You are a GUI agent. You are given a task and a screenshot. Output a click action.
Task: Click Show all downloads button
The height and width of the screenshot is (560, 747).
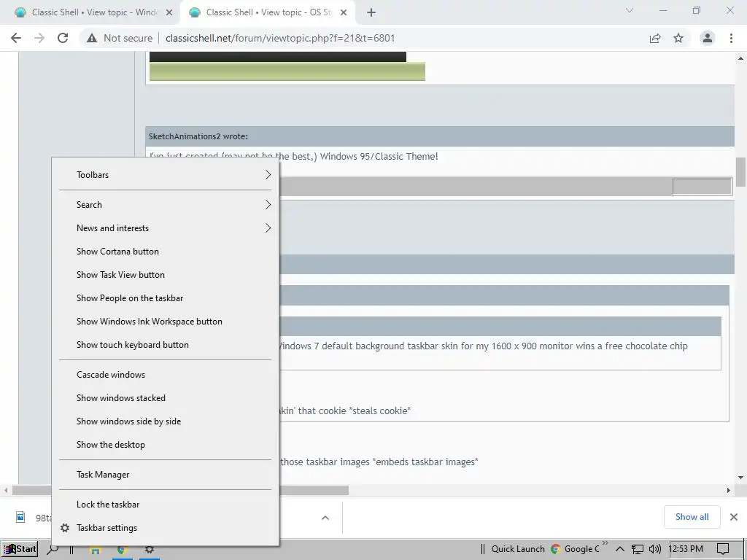click(x=692, y=517)
